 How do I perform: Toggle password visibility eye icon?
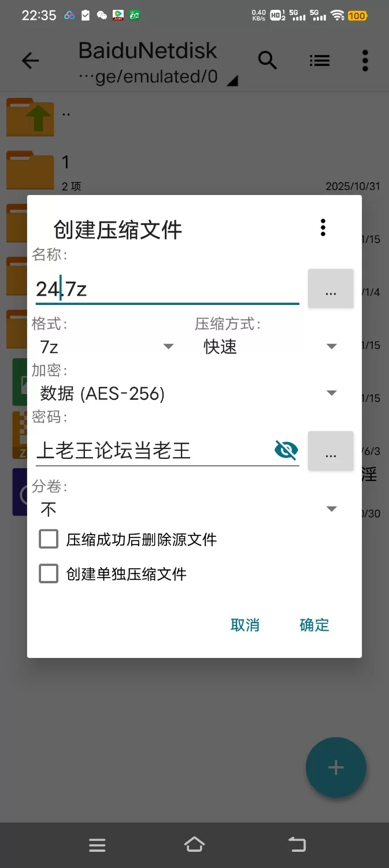[x=286, y=450]
